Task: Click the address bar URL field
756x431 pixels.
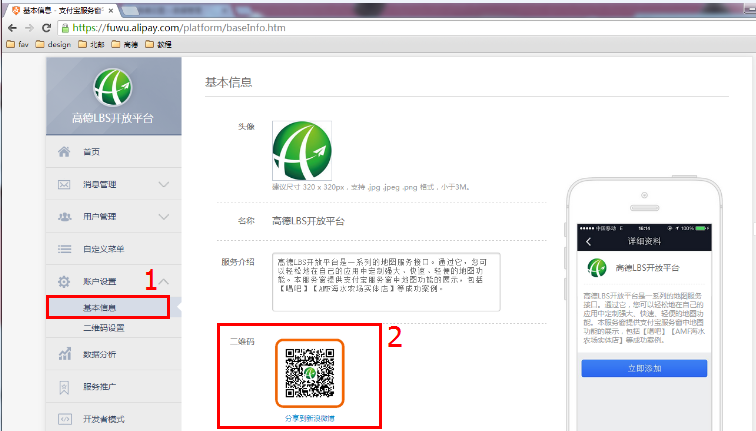Action: [405, 28]
